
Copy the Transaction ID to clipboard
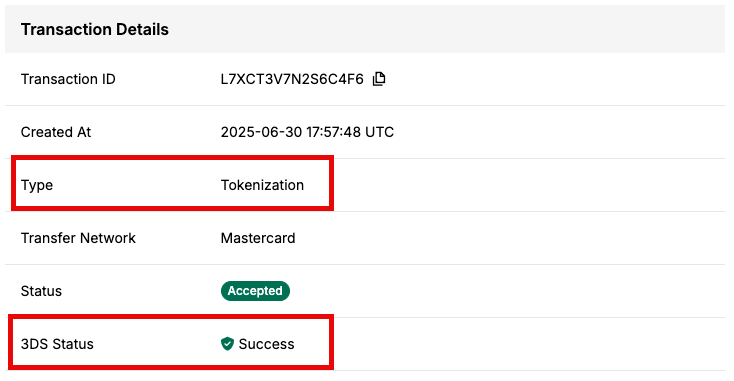point(379,79)
